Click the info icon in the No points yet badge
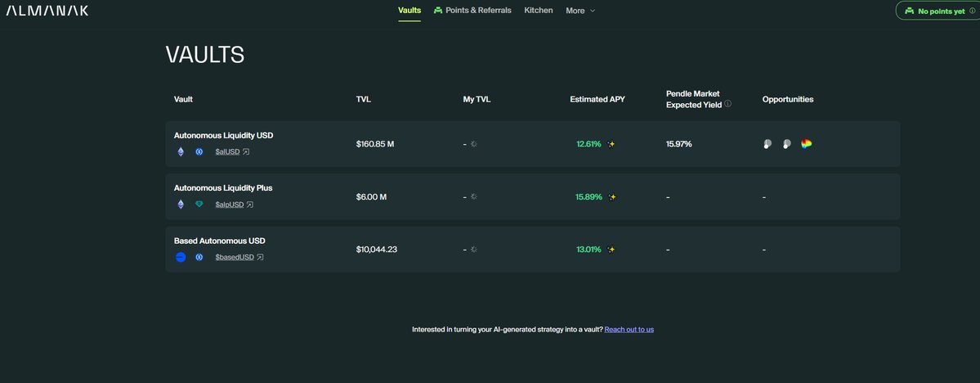The image size is (980, 383). click(x=972, y=11)
